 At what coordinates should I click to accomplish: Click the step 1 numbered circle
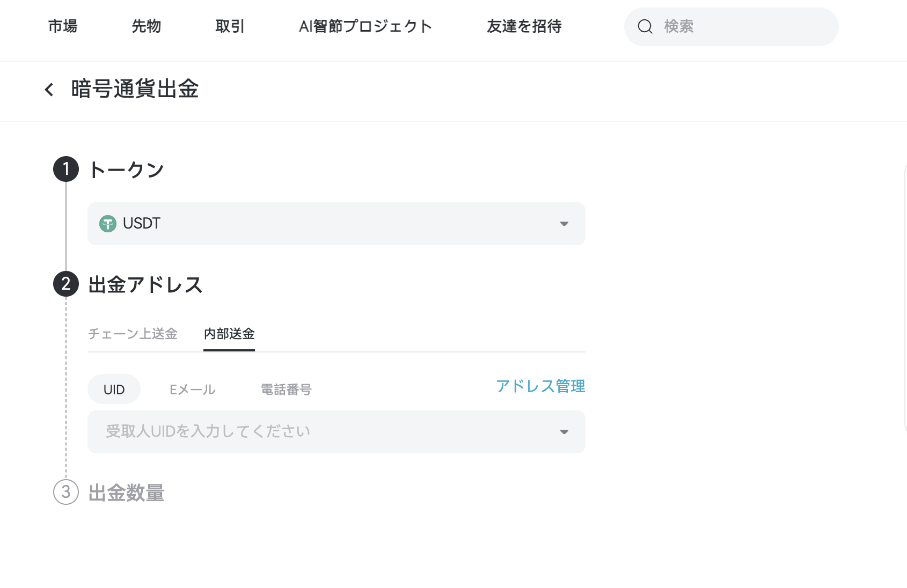point(66,170)
